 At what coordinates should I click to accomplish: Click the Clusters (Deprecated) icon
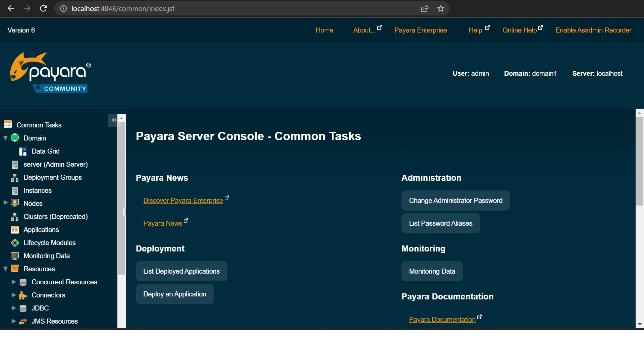pos(15,217)
